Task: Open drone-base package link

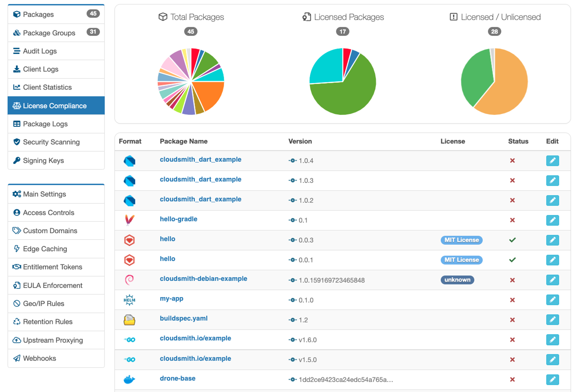Action: (x=178, y=378)
